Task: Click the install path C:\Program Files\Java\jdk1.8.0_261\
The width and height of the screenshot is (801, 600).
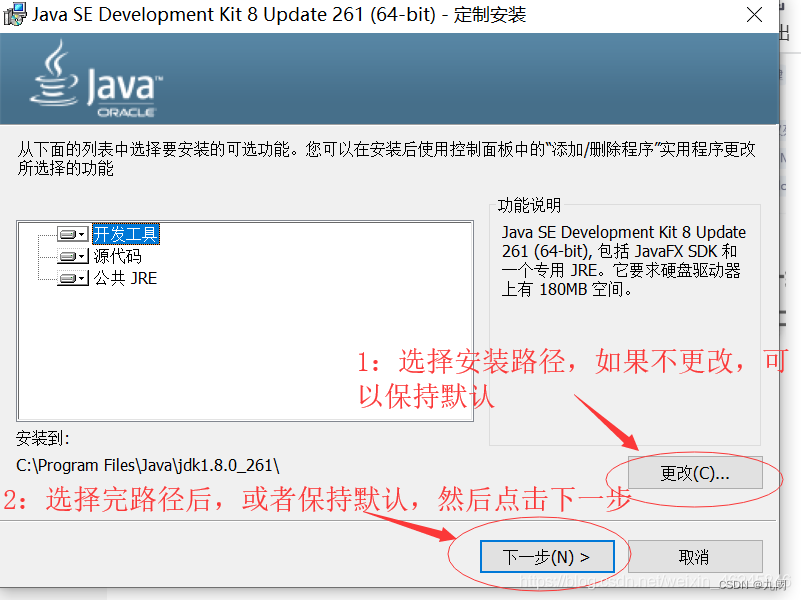Action: tap(148, 466)
